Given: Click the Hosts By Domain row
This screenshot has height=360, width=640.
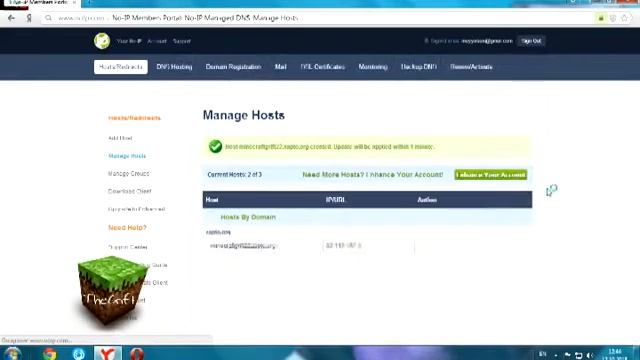Looking at the screenshot, I should pos(367,217).
